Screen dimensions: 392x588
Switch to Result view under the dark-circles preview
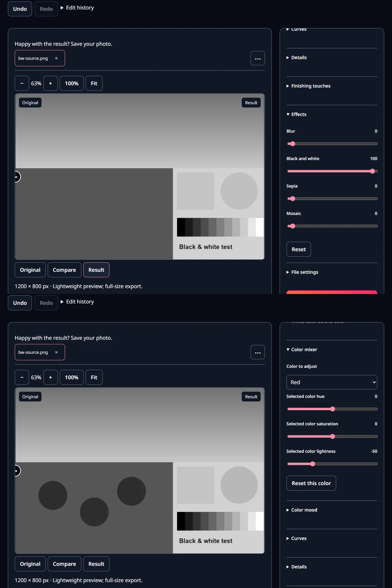96,564
